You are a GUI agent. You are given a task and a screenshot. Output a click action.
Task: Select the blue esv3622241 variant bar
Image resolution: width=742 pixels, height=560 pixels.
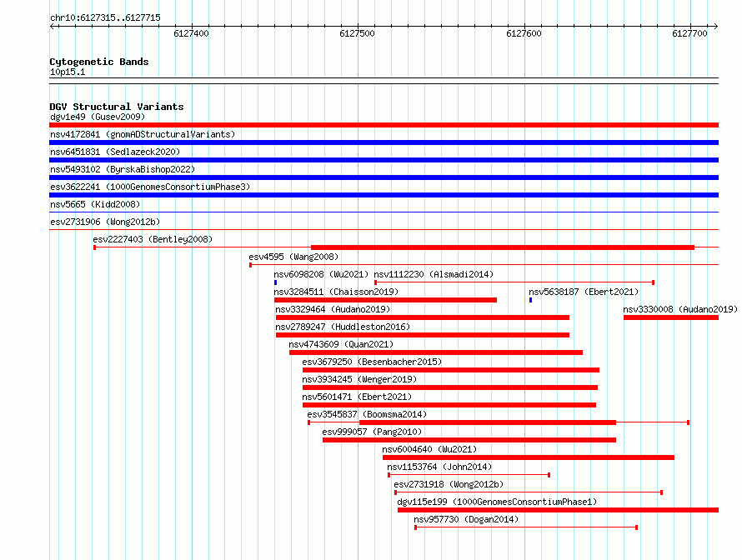pos(384,195)
